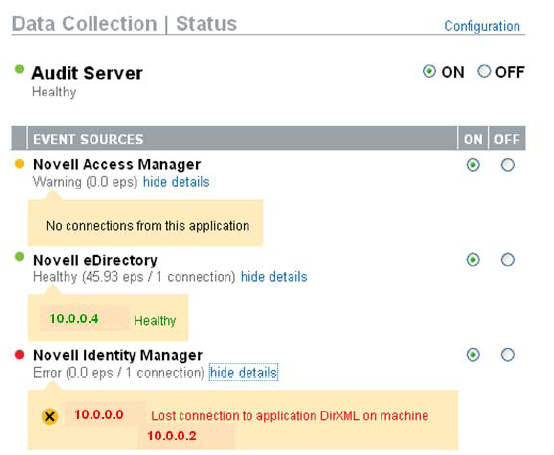Select ON radio for Novell eDirectory

tap(473, 260)
